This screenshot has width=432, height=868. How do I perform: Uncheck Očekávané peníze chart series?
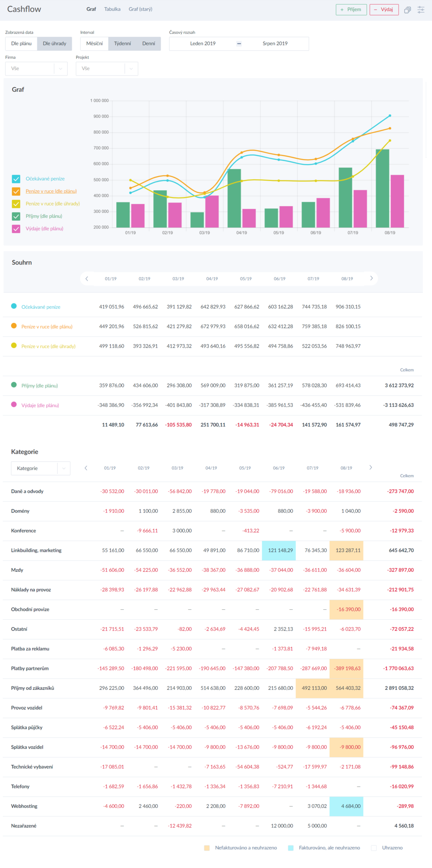[16, 179]
